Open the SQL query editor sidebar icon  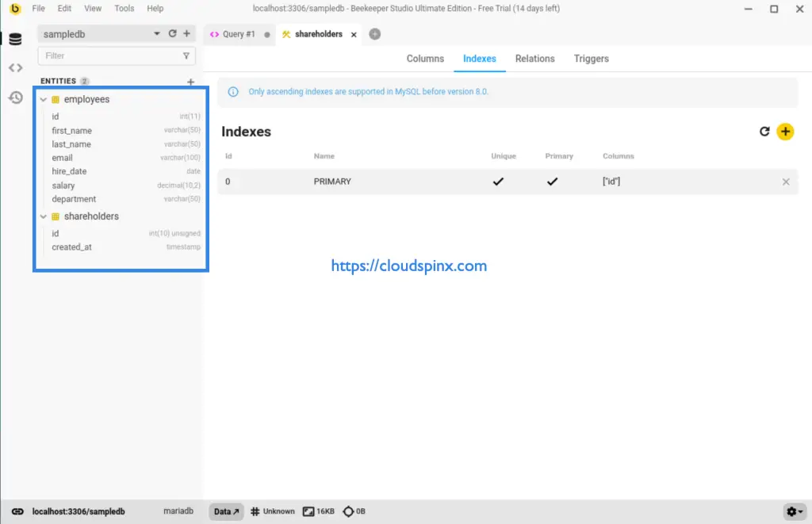(16, 67)
